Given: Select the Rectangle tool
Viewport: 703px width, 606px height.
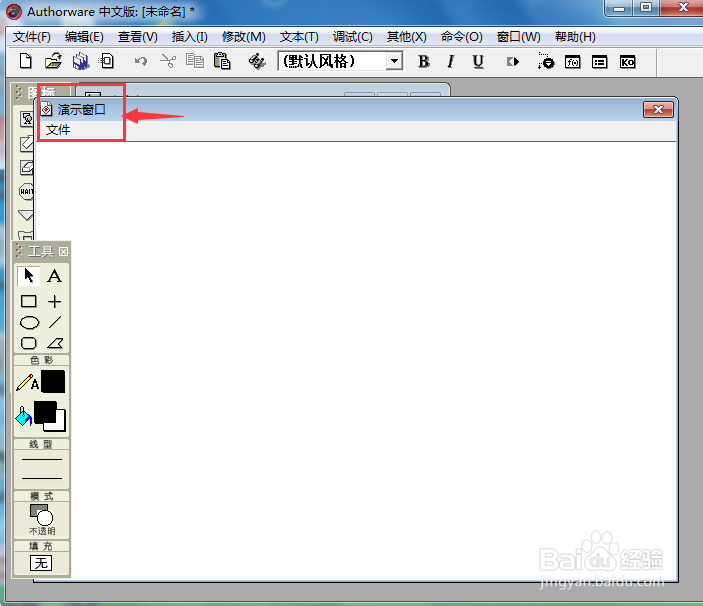Looking at the screenshot, I should point(29,301).
